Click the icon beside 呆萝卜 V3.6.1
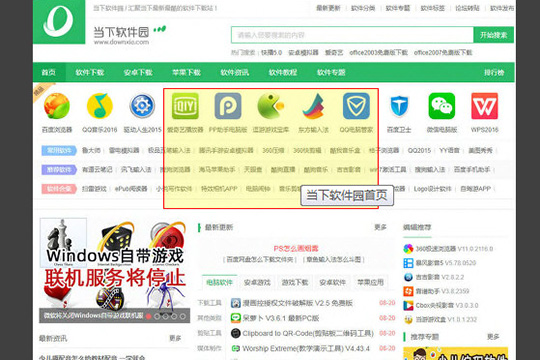 236,318
